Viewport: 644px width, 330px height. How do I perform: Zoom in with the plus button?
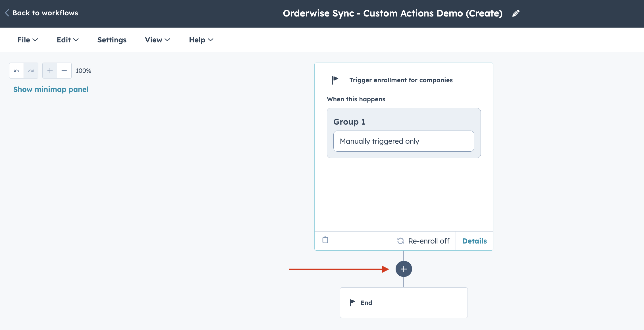click(50, 71)
